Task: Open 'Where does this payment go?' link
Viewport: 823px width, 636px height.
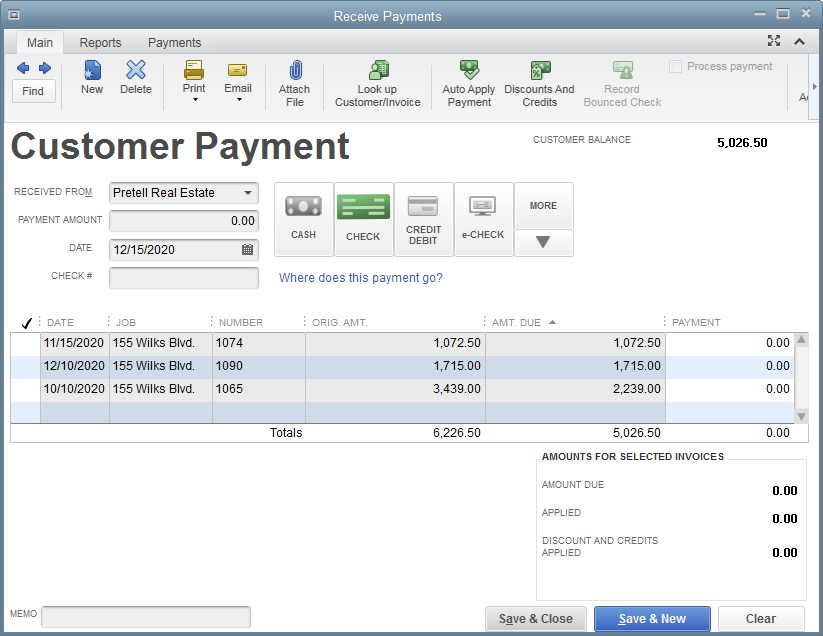Action: pyautogui.click(x=361, y=278)
